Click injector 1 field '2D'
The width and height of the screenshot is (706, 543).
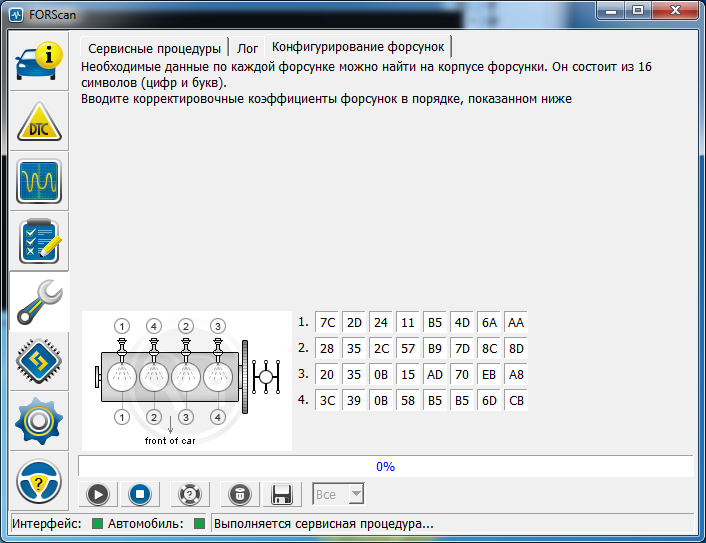click(354, 322)
